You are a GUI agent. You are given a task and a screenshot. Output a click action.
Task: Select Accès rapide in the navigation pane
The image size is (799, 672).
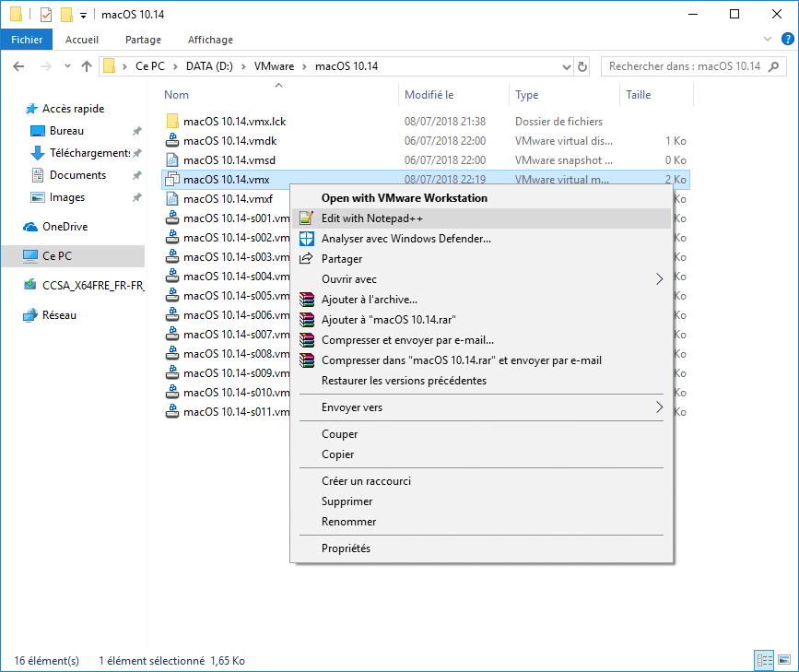tap(74, 109)
